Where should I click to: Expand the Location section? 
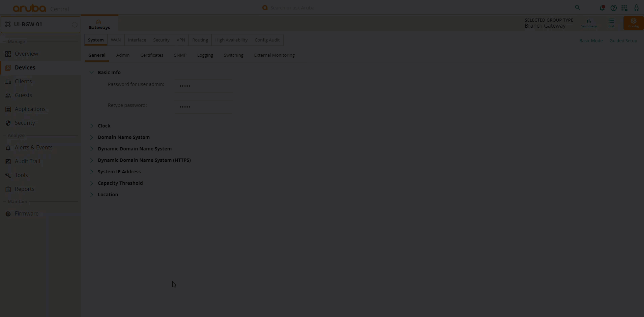91,195
